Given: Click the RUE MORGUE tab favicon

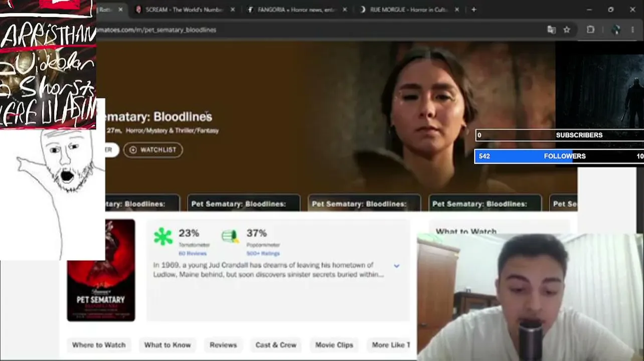Looking at the screenshot, I should [x=363, y=10].
